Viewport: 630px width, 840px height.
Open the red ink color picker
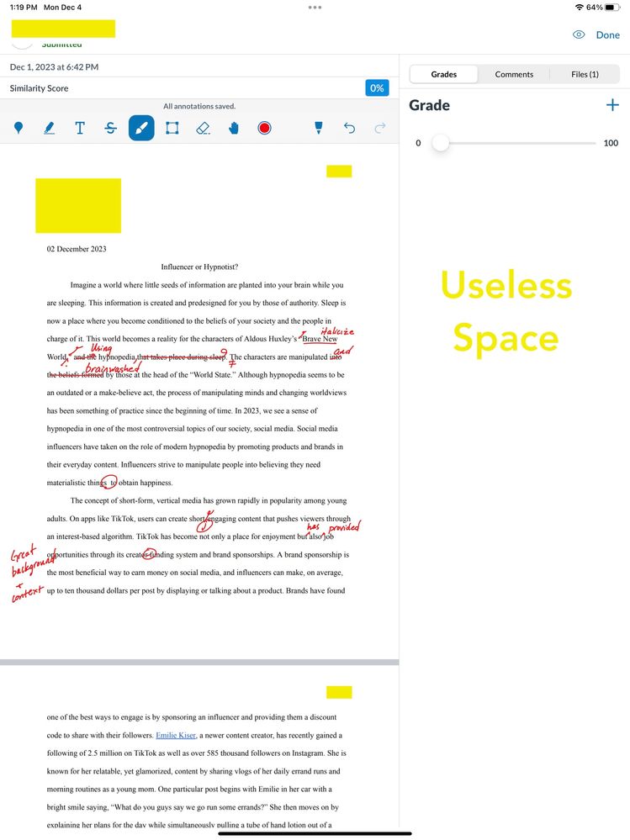(264, 128)
